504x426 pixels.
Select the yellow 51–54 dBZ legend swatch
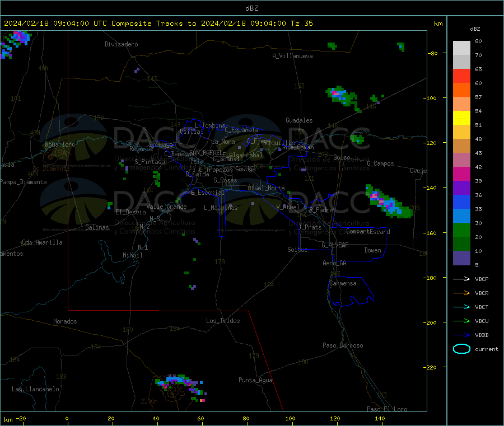point(461,118)
